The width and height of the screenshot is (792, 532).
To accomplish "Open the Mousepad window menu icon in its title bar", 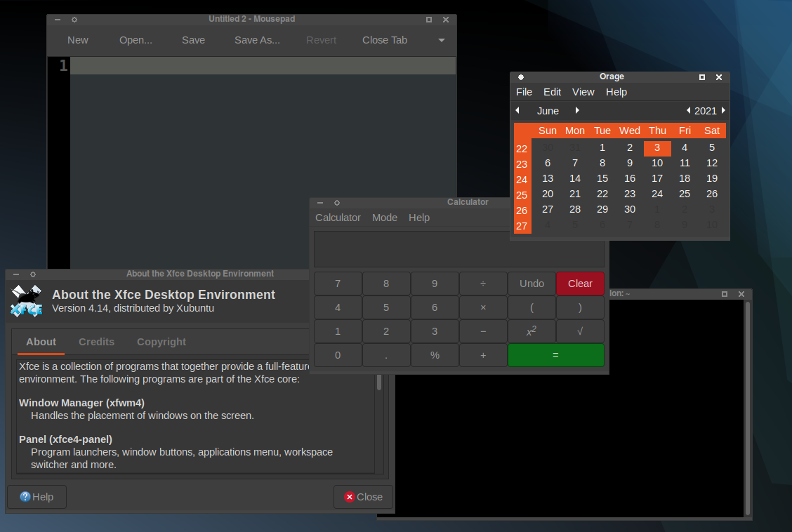I will coord(58,20).
